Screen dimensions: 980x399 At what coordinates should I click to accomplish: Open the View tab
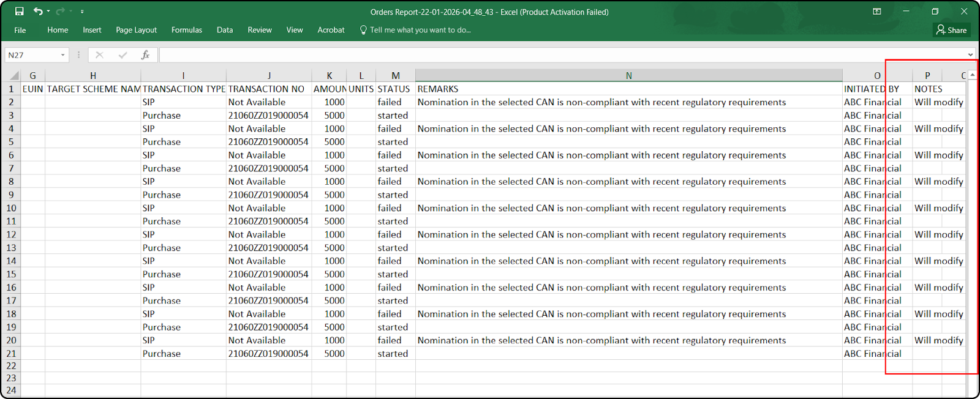point(295,30)
